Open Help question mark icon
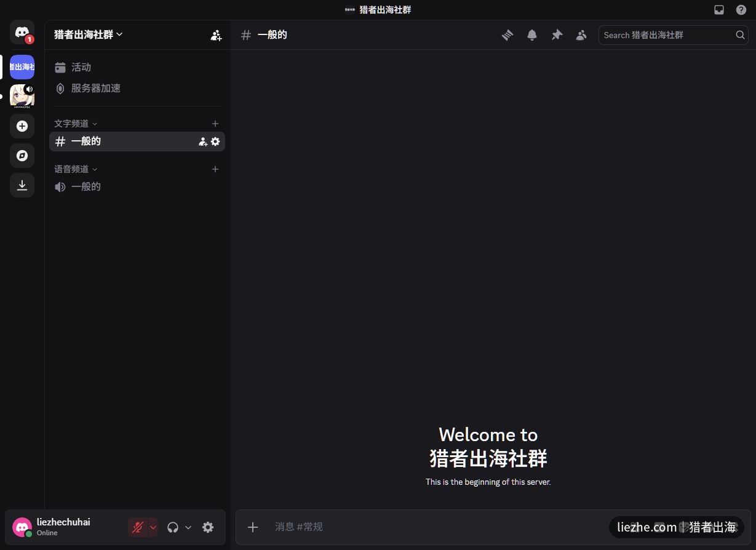The image size is (756, 550). tap(741, 10)
